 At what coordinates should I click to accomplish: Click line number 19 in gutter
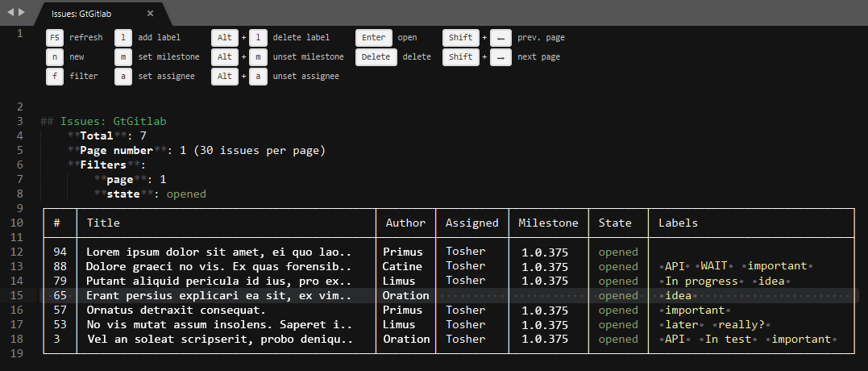[17, 352]
